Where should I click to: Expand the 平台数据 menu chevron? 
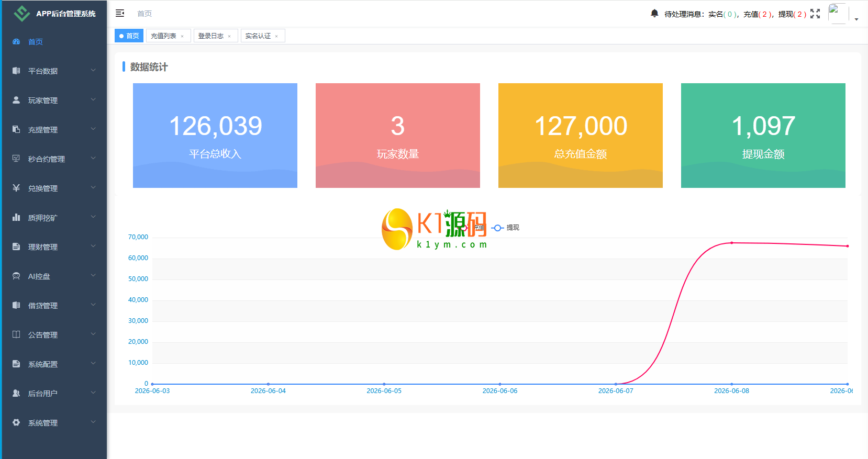(x=93, y=70)
